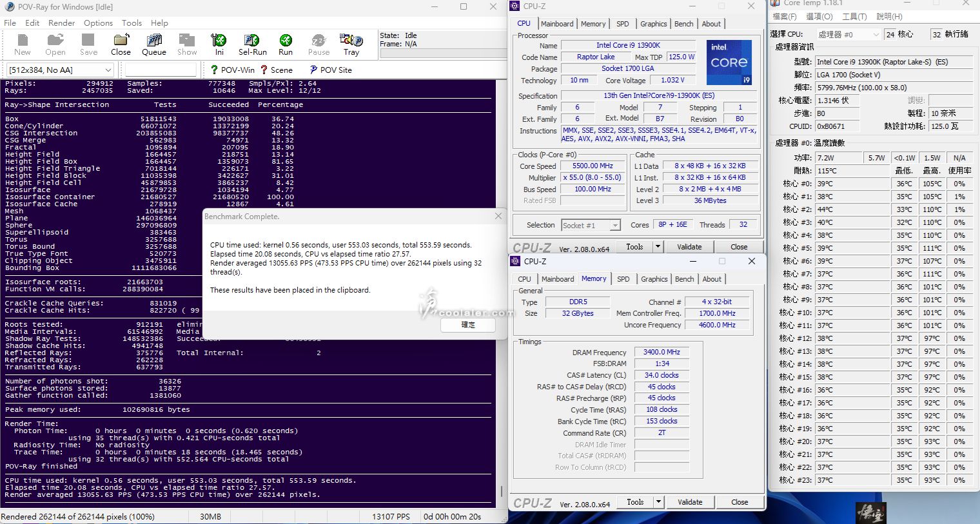Image resolution: width=980 pixels, height=524 pixels.
Task: Open the Options menu in POV-Ray
Action: point(98,23)
